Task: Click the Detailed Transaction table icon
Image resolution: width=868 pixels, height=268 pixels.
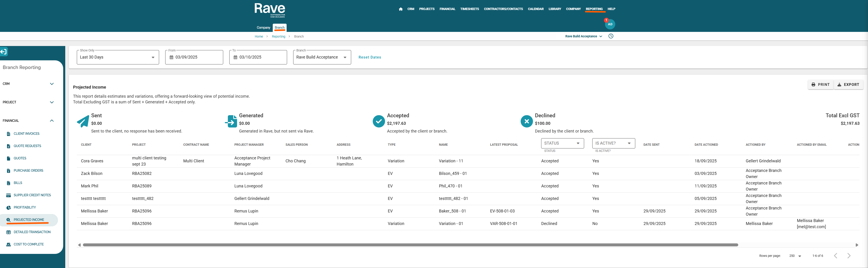Action: 8,232
